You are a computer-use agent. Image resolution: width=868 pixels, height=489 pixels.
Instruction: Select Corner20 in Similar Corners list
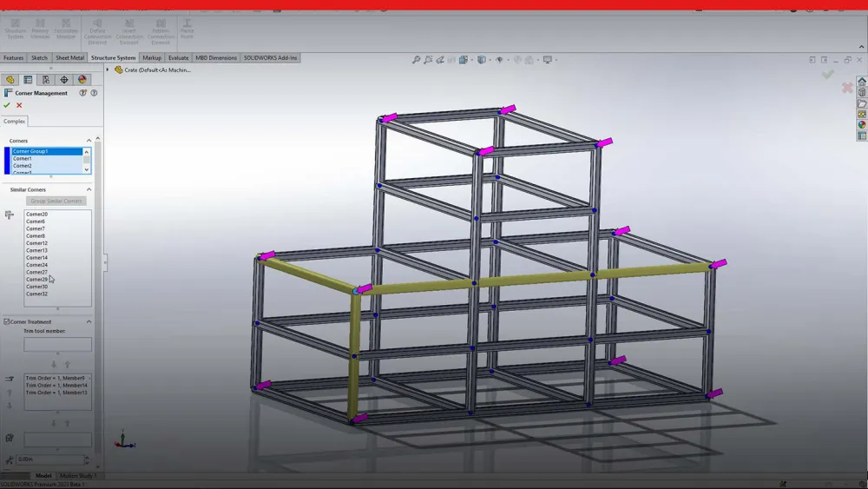point(36,214)
